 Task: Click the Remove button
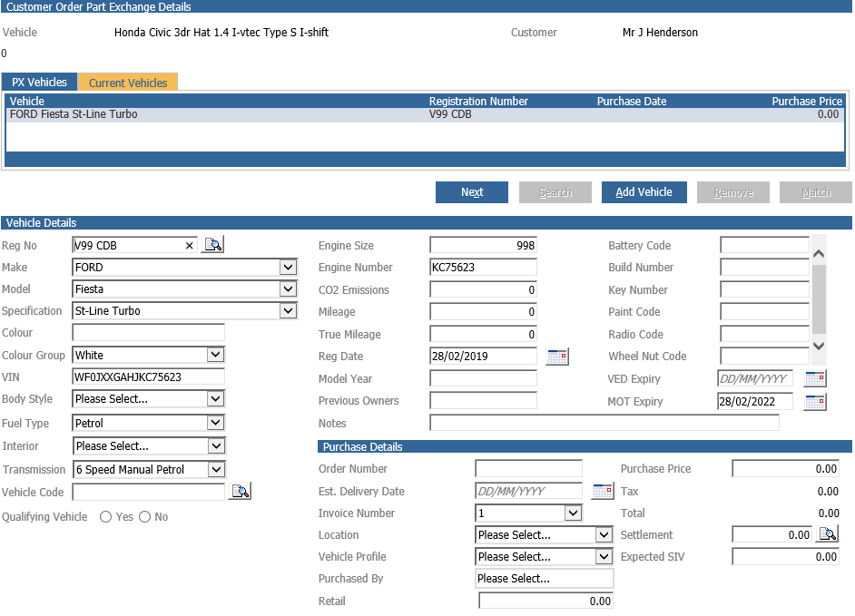coord(732,192)
